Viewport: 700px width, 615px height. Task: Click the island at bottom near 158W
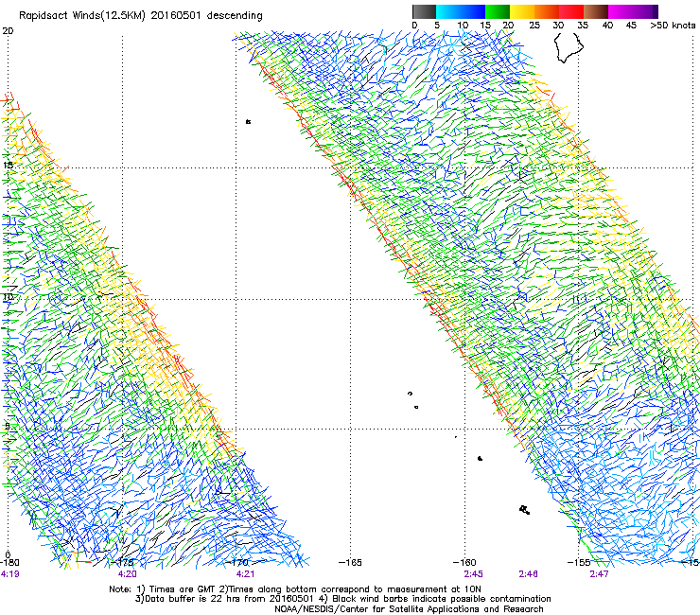[525, 510]
